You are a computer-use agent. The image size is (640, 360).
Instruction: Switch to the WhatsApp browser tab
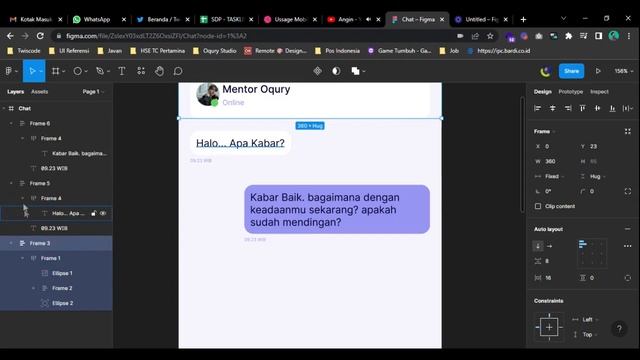click(97, 19)
